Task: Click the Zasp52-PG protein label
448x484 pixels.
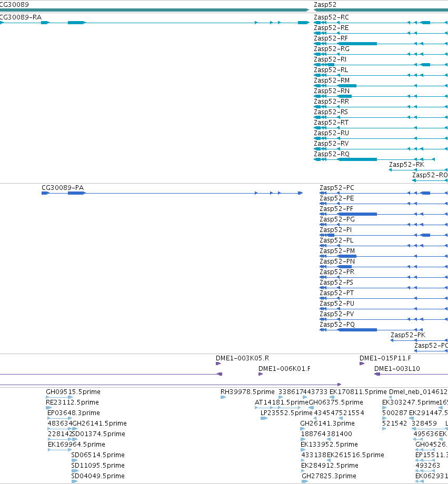Action: point(337,219)
